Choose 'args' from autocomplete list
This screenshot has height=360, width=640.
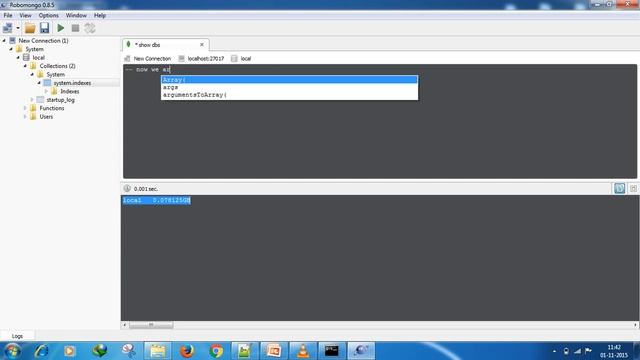pyautogui.click(x=289, y=87)
